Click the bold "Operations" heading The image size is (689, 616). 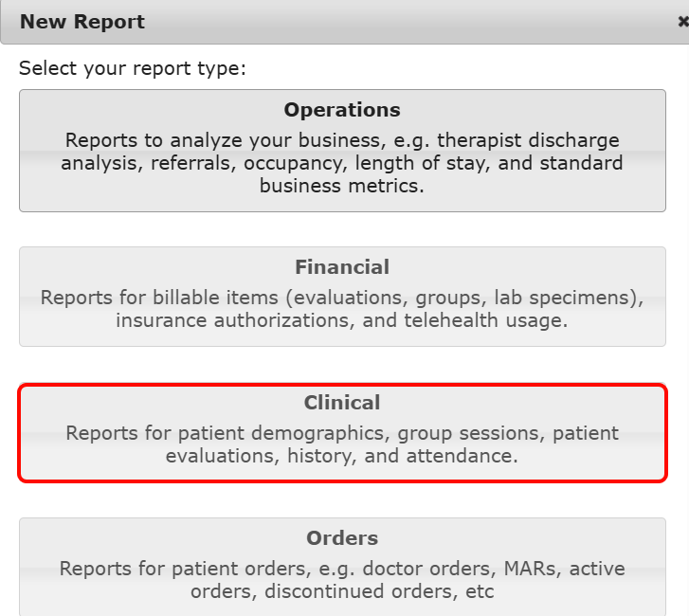click(342, 110)
